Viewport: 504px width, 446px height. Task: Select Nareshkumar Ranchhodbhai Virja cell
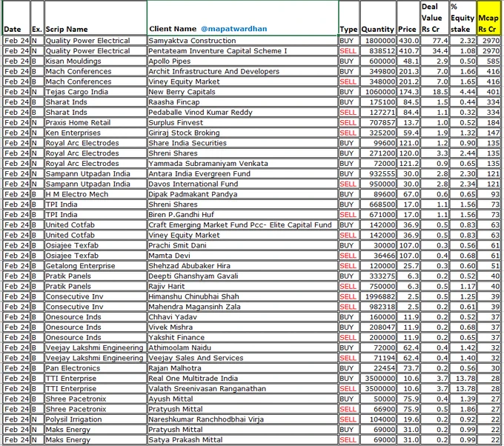coord(242,419)
